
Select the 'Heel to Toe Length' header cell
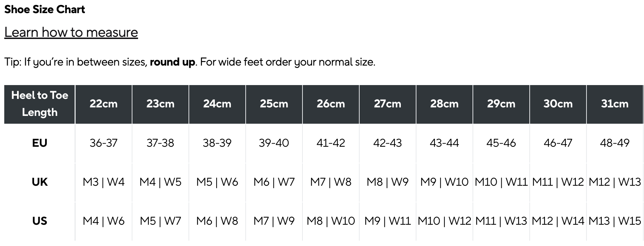coord(40,104)
